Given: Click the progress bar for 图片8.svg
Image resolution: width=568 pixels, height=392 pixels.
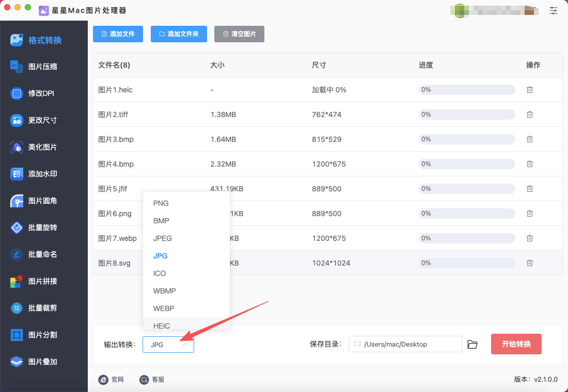Looking at the screenshot, I should tap(467, 263).
